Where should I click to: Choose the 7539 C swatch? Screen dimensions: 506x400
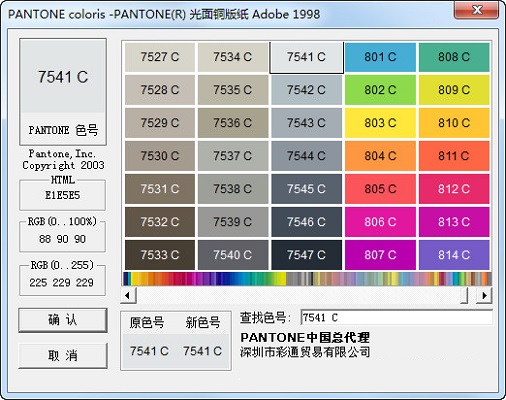click(233, 222)
